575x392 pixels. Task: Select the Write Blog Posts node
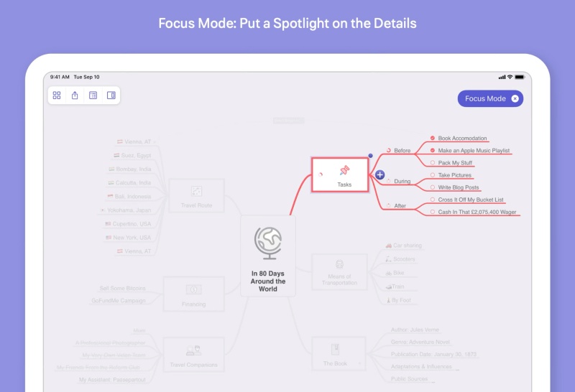(x=459, y=187)
